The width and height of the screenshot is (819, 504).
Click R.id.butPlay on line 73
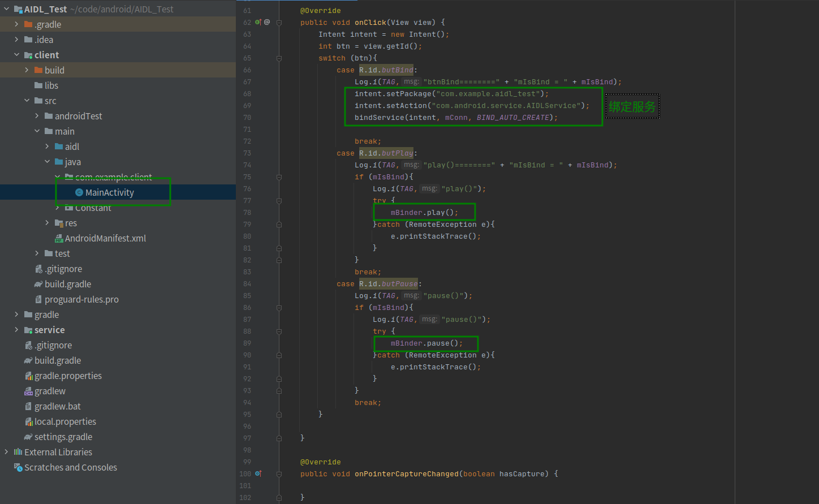click(x=386, y=153)
